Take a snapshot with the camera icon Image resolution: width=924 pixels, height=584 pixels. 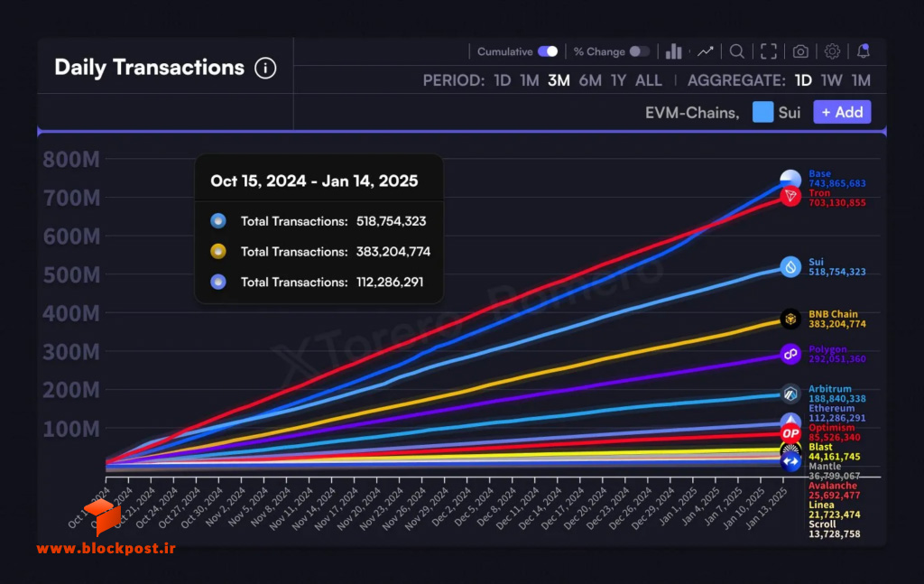[800, 51]
